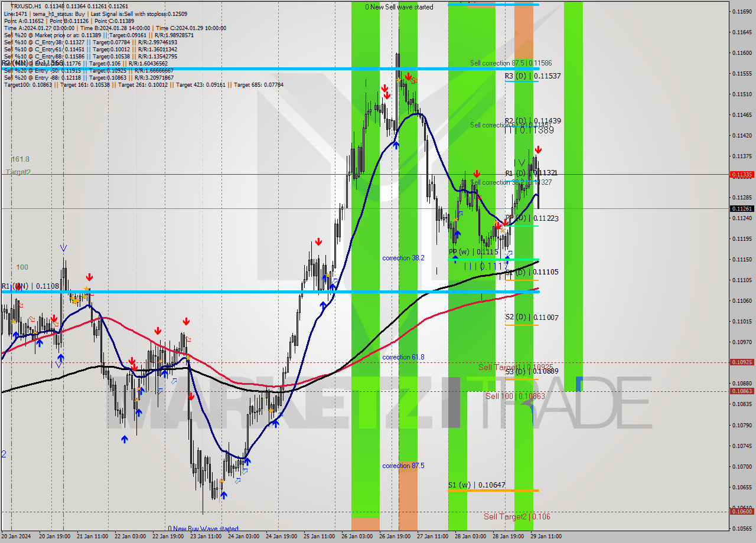Image resolution: width=756 pixels, height=543 pixels.
Task: Select the '100' Fibonacci level label
Action: pos(22,267)
